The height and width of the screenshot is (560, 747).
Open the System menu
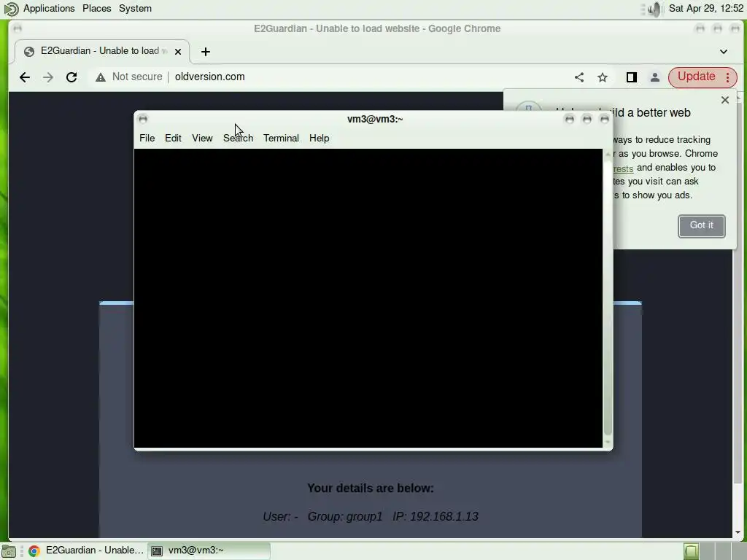click(x=135, y=9)
